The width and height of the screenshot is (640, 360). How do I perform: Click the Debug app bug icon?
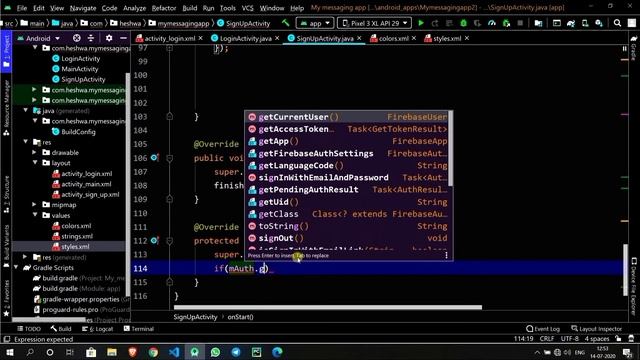click(463, 23)
